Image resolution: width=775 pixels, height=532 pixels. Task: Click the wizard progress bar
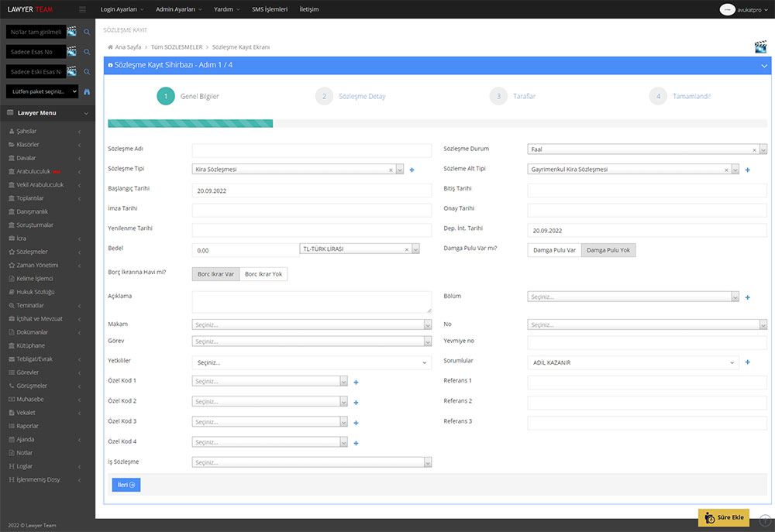(437, 123)
